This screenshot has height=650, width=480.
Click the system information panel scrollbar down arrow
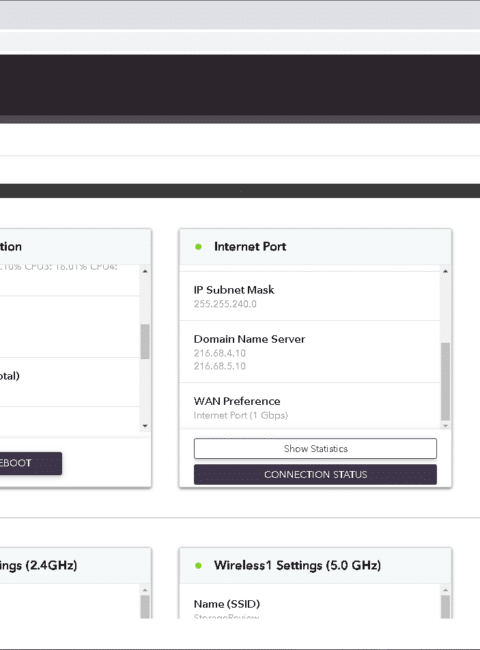pyautogui.click(x=145, y=426)
